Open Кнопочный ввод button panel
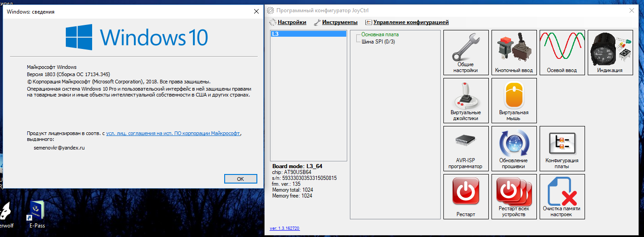 514,53
